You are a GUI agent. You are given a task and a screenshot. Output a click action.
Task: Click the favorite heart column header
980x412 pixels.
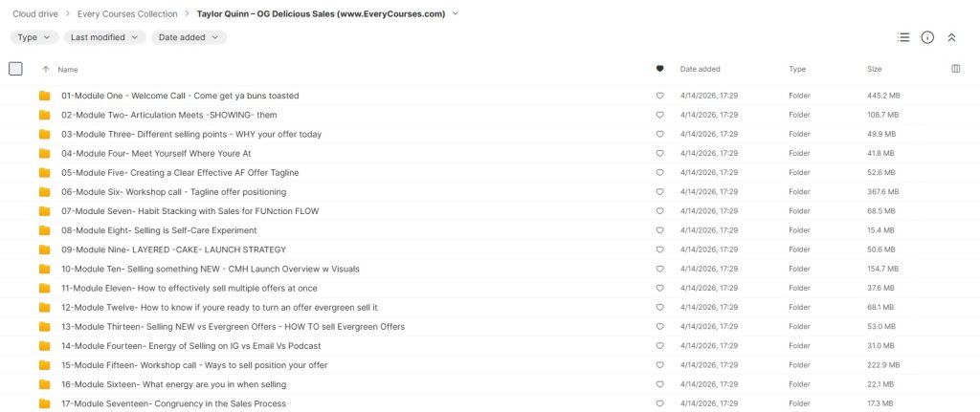point(659,69)
